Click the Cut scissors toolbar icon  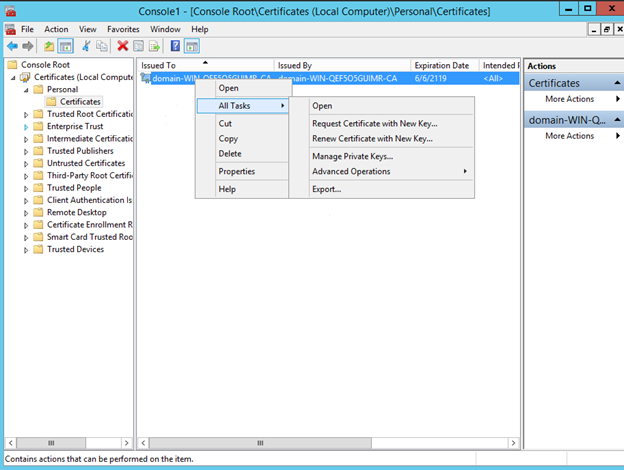pos(86,46)
